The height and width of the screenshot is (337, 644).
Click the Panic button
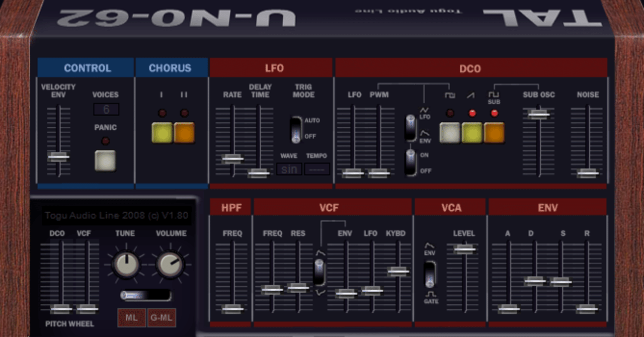(105, 160)
